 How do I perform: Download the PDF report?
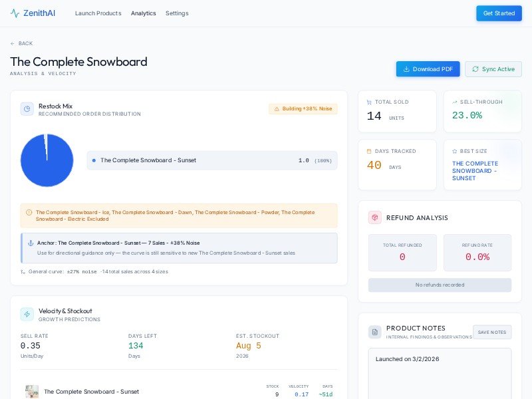pos(428,69)
